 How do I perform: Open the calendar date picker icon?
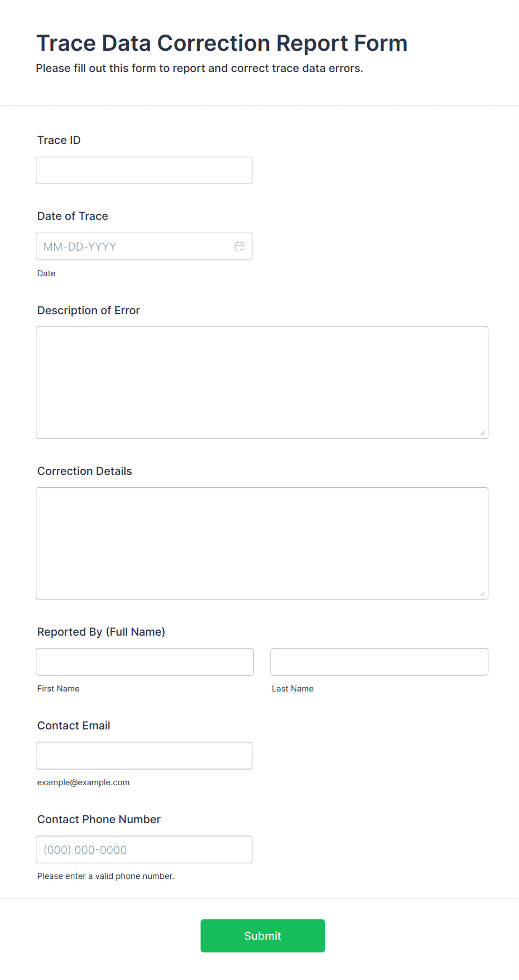pyautogui.click(x=239, y=247)
